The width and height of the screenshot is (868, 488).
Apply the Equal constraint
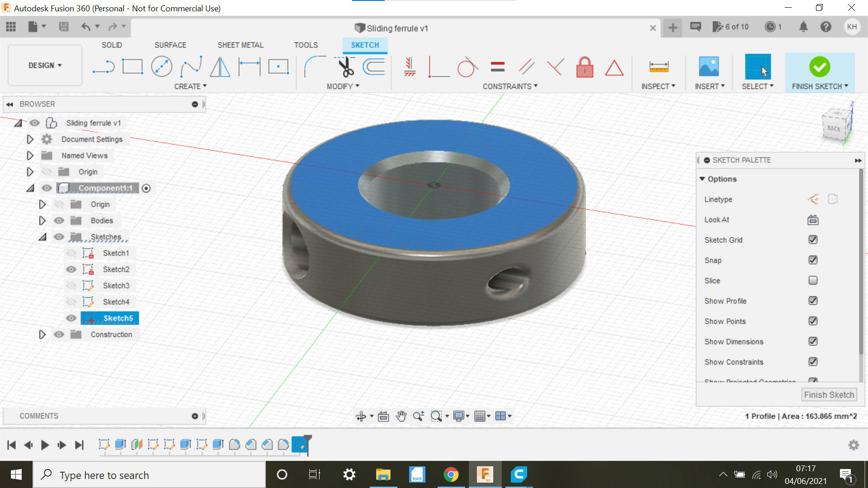point(497,66)
